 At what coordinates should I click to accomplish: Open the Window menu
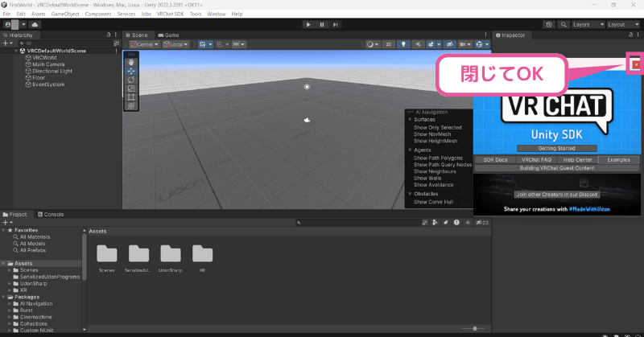217,14
